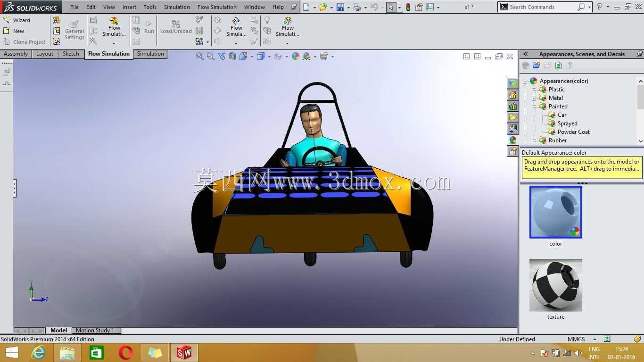Open the SolidWorks Resources home tab icon
The width and height of the screenshot is (644, 362).
click(512, 95)
